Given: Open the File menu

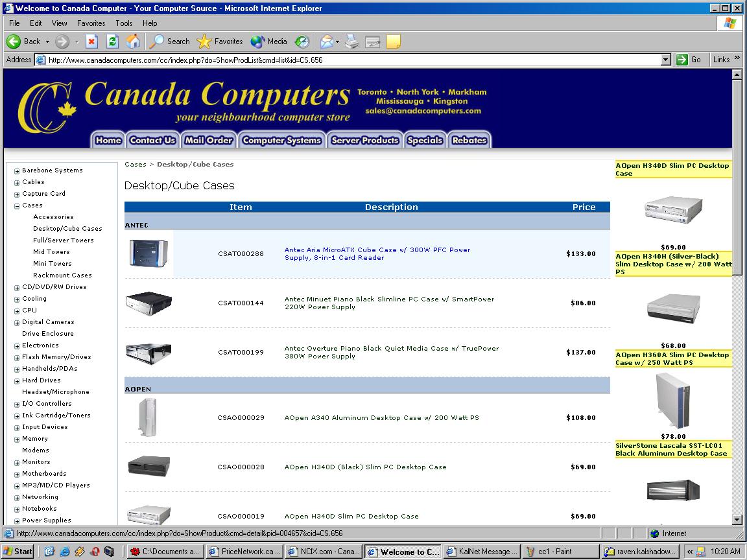Looking at the screenshot, I should click(14, 23).
